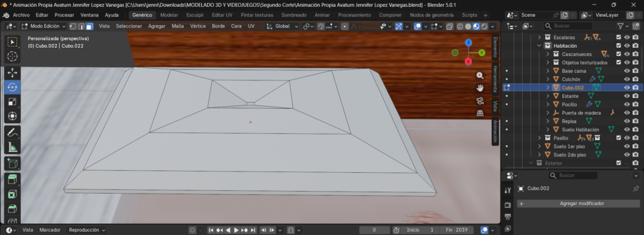Open Global transform orientation dropdown
The width and height of the screenshot is (644, 235).
pos(282,26)
